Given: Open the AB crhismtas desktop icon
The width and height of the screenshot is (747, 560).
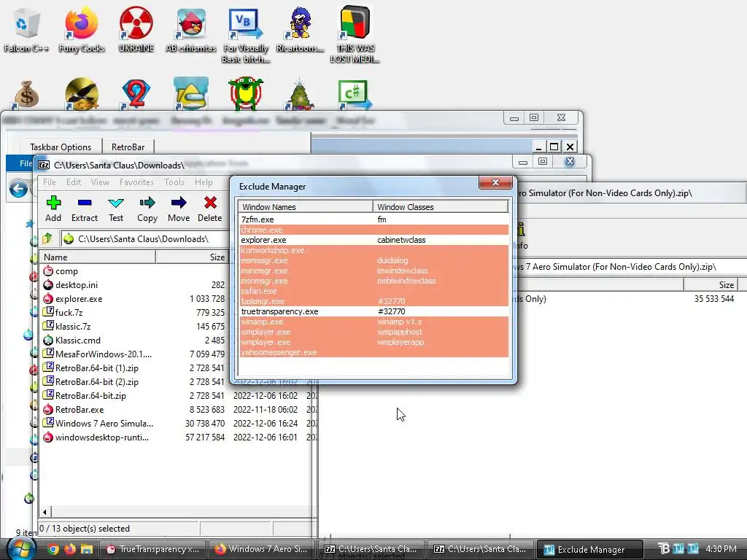Looking at the screenshot, I should [191, 29].
